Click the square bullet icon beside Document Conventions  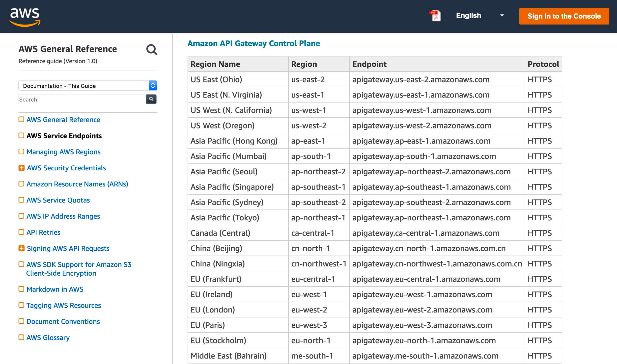pyautogui.click(x=21, y=321)
